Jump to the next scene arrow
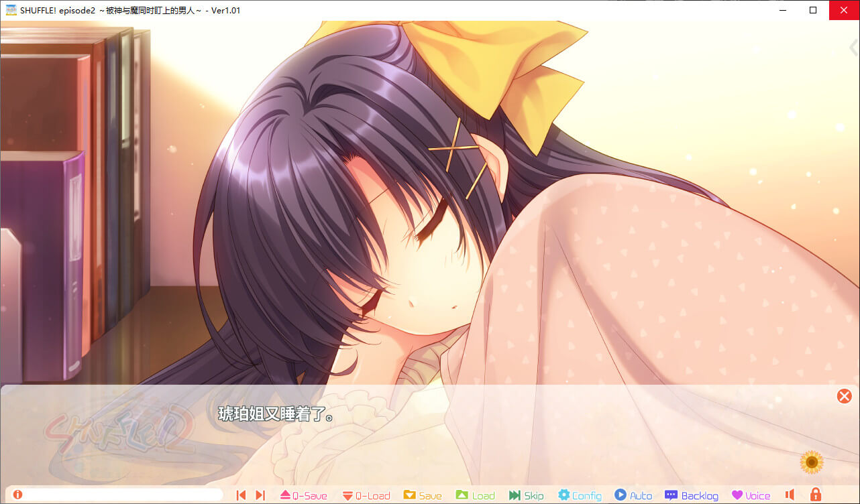The image size is (860, 504). [x=260, y=495]
